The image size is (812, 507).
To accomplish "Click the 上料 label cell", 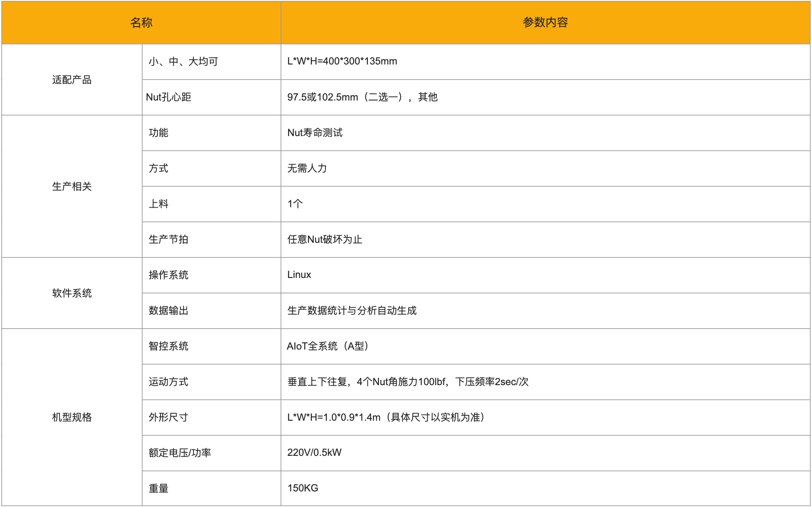I will point(158,204).
